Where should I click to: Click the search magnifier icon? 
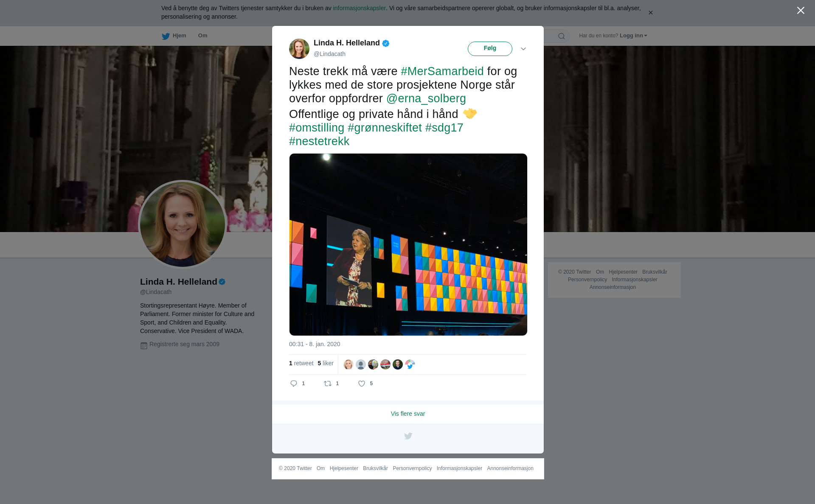561,36
